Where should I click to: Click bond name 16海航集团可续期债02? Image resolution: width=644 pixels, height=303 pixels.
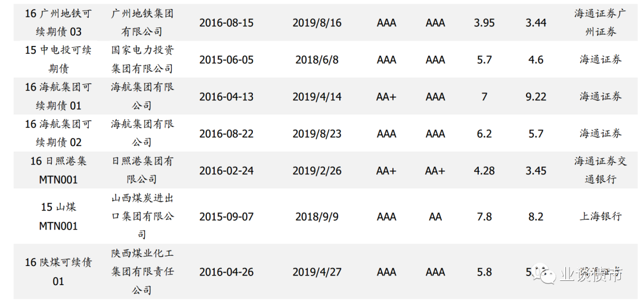click(x=58, y=133)
